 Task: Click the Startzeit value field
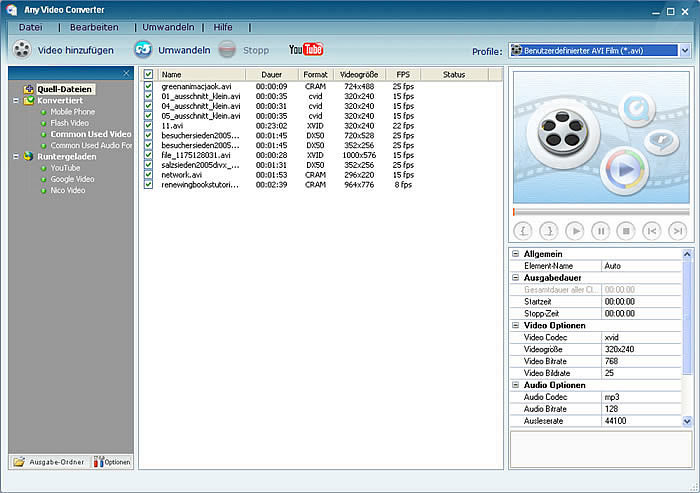pos(641,301)
